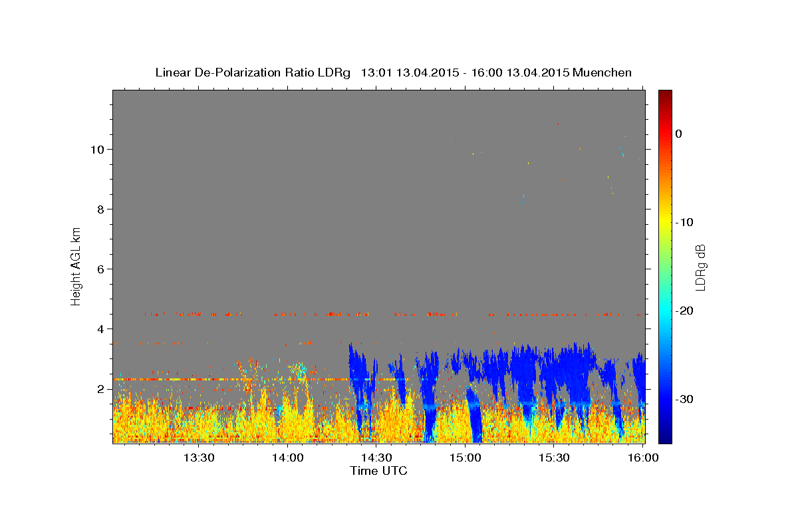Viewport: 798px width, 532px height.
Task: Click the 15:00 time tick label
Action: (x=465, y=458)
